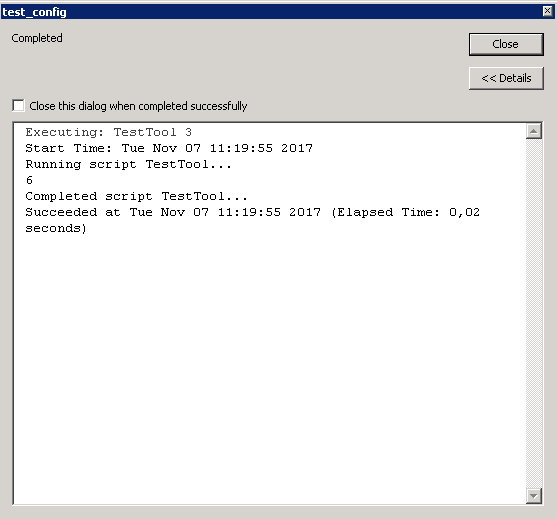Collapse the log with << Details button

(x=506, y=78)
